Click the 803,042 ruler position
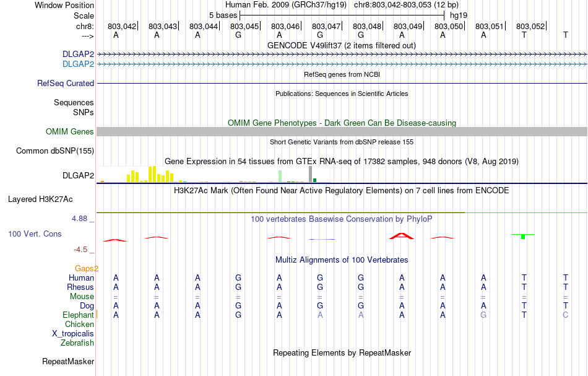The height and width of the screenshot is (376, 588). coord(122,26)
